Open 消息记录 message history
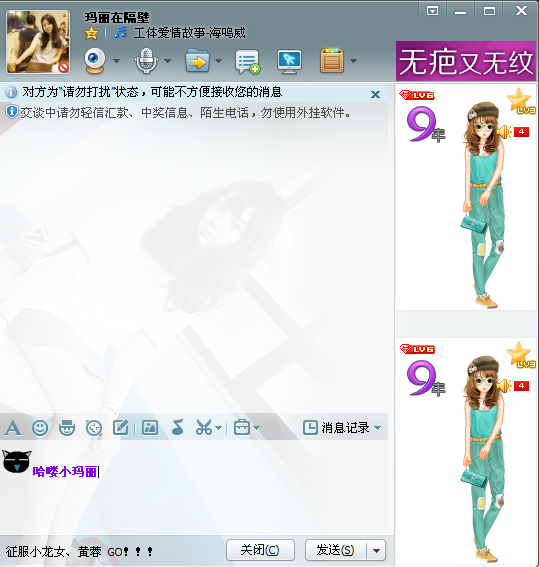Screen dimensions: 539x567 (x=336, y=428)
